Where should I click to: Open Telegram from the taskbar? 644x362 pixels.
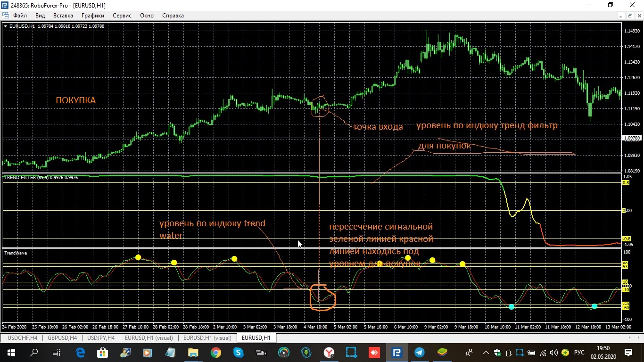click(419, 352)
